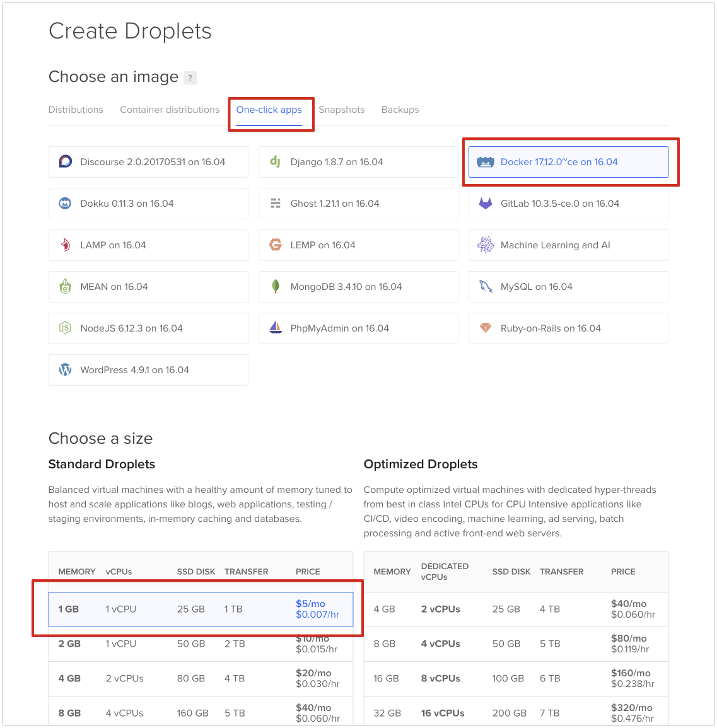Click the 'Optimized Droplets' heading
Viewport: 717px width, 728px height.
coord(420,465)
